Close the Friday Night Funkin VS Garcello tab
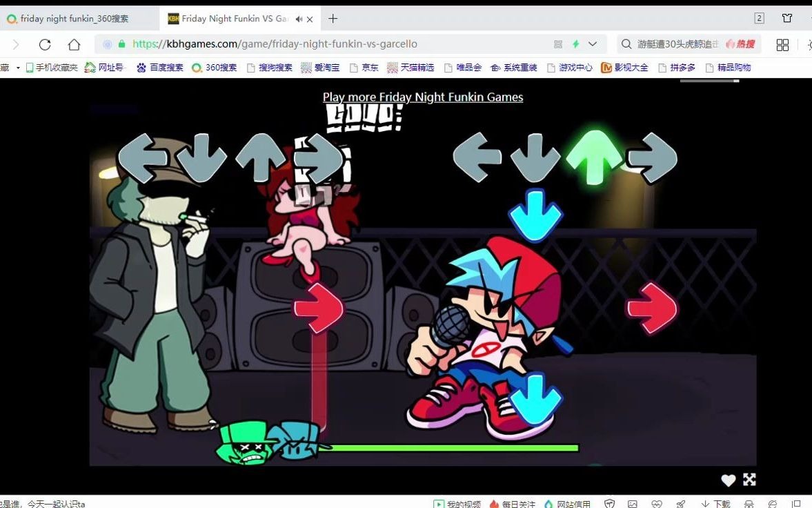This screenshot has width=812, height=508. pyautogui.click(x=310, y=19)
